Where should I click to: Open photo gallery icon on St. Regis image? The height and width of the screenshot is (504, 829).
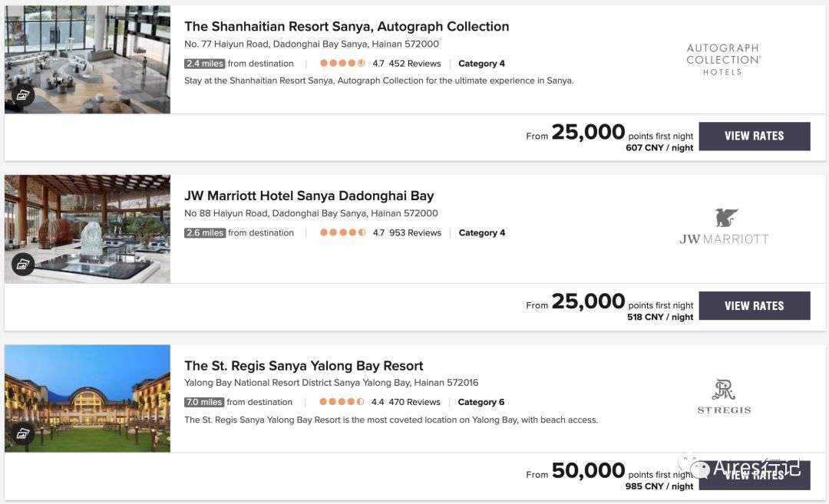(22, 434)
